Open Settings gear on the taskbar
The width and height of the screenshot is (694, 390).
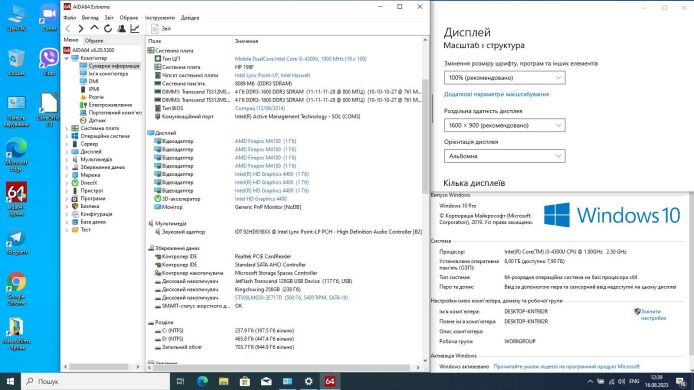pyautogui.click(x=308, y=381)
